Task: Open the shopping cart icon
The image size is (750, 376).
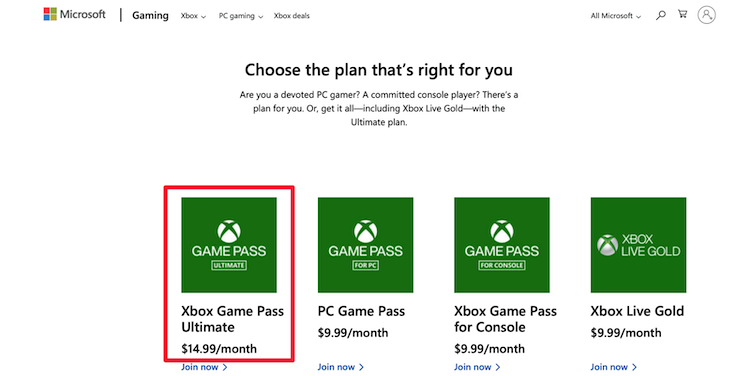Action: point(683,14)
